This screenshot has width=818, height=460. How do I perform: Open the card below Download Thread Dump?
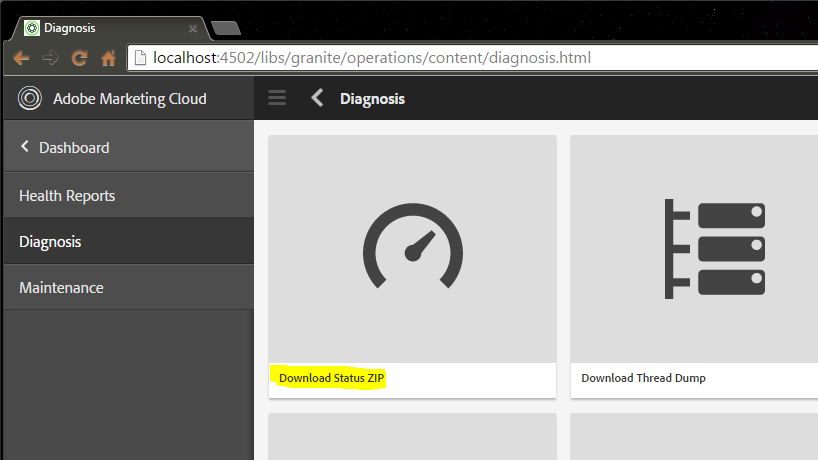point(694,437)
